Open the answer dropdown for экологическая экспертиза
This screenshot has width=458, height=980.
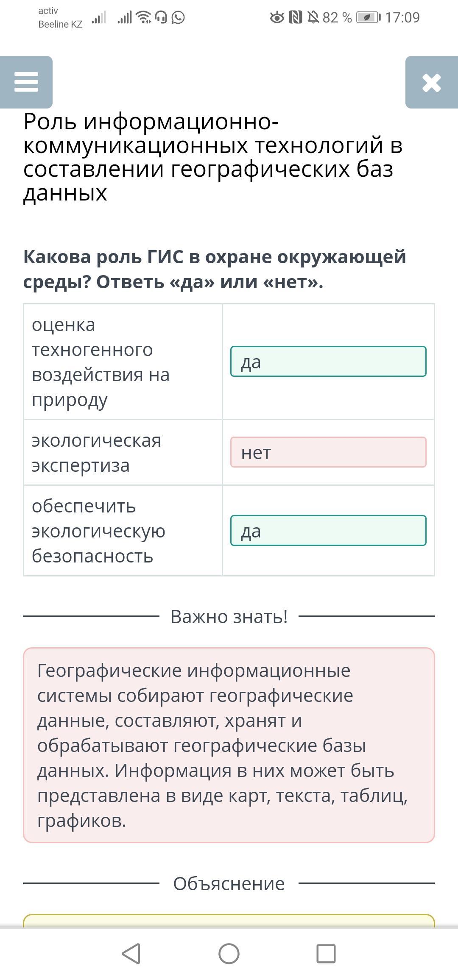point(328,452)
